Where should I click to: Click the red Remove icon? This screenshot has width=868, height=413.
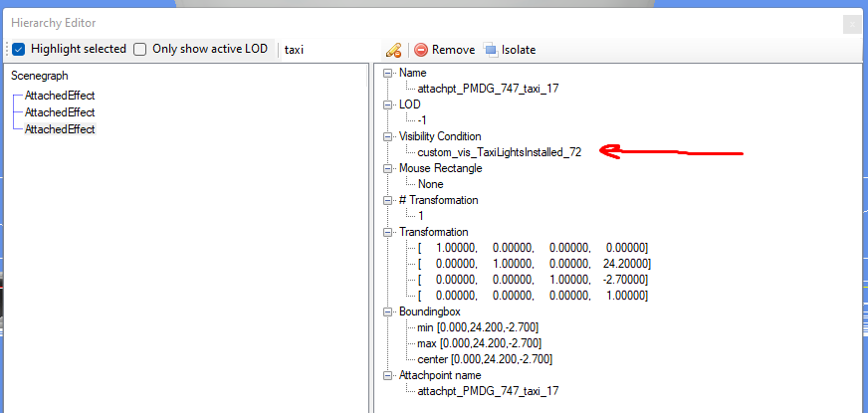421,49
